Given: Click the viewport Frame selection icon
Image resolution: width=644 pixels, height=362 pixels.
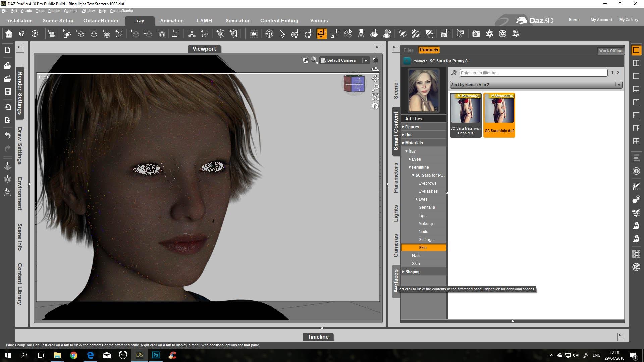Looking at the screenshot, I should point(375,97).
